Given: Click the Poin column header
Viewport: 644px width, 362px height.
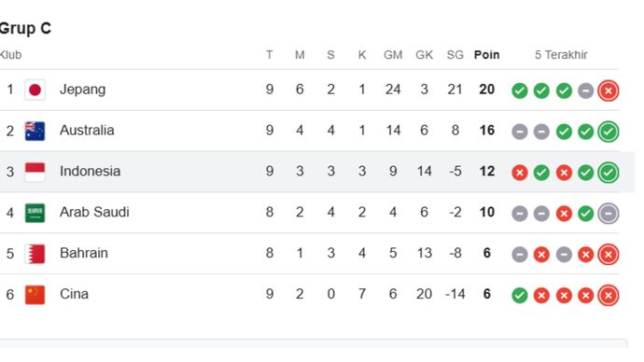Looking at the screenshot, I should [x=486, y=55].
